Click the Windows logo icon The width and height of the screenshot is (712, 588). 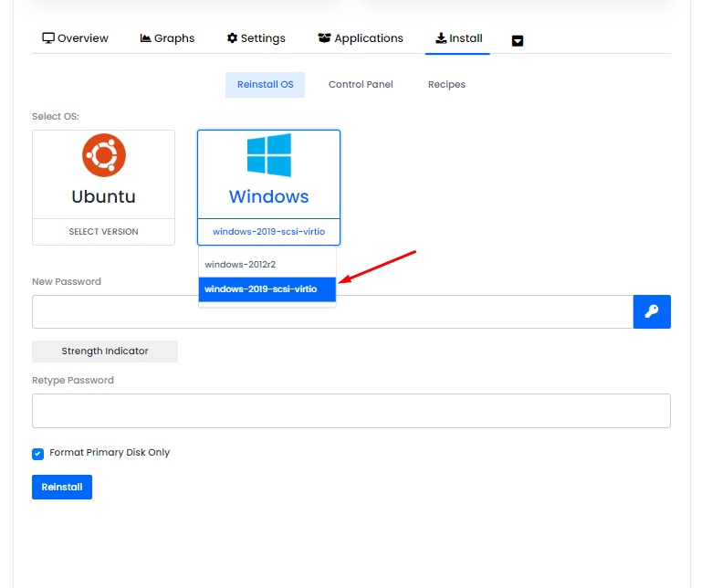point(268,155)
